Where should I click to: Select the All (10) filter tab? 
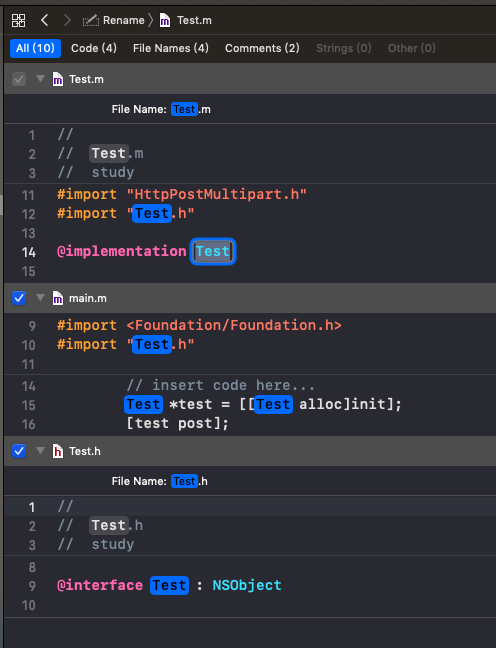(x=35, y=48)
